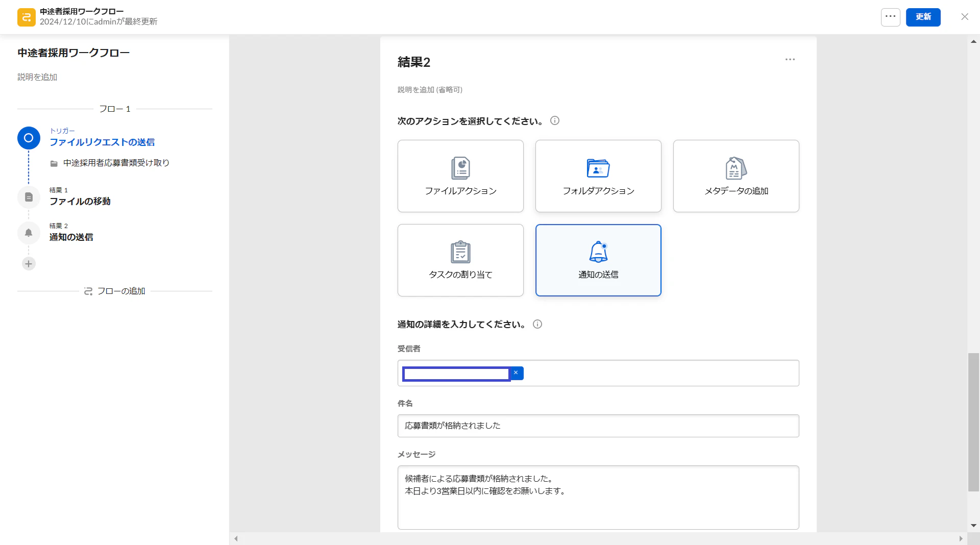
Task: Close the workflow editor window
Action: pos(964,17)
